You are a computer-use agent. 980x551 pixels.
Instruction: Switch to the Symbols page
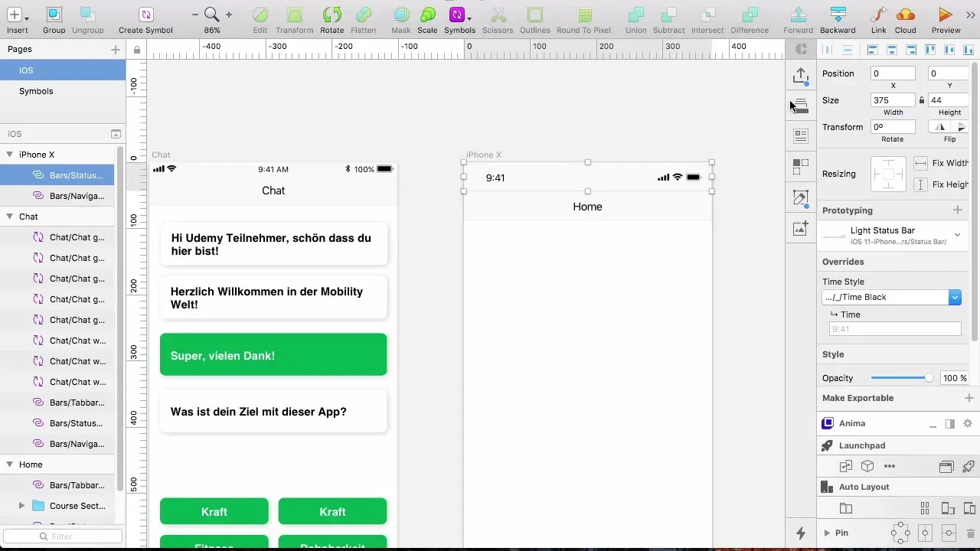click(x=63, y=91)
